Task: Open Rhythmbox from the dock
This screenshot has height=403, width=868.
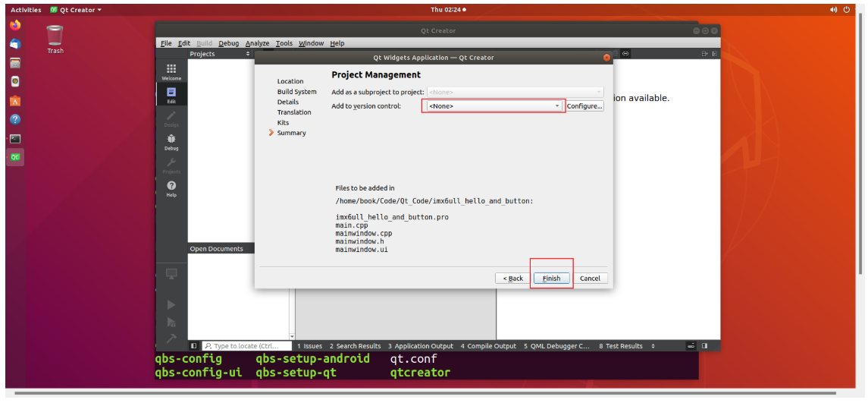Action: tap(15, 81)
